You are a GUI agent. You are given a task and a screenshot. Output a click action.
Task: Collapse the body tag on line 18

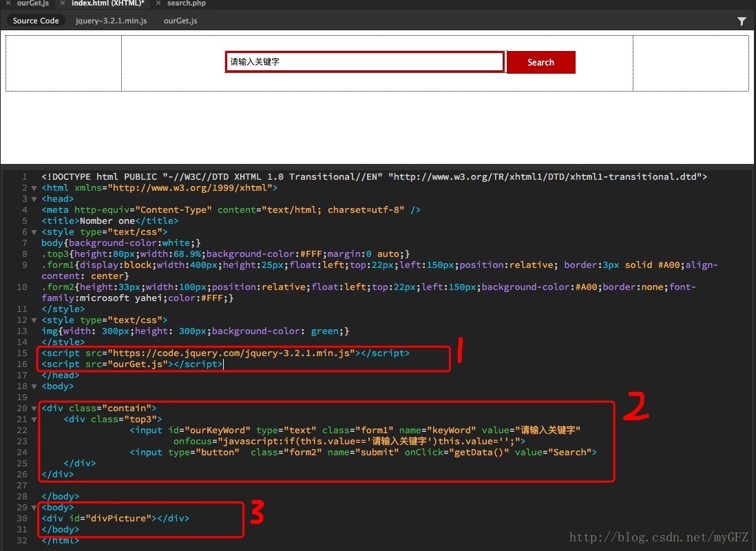tap(34, 386)
